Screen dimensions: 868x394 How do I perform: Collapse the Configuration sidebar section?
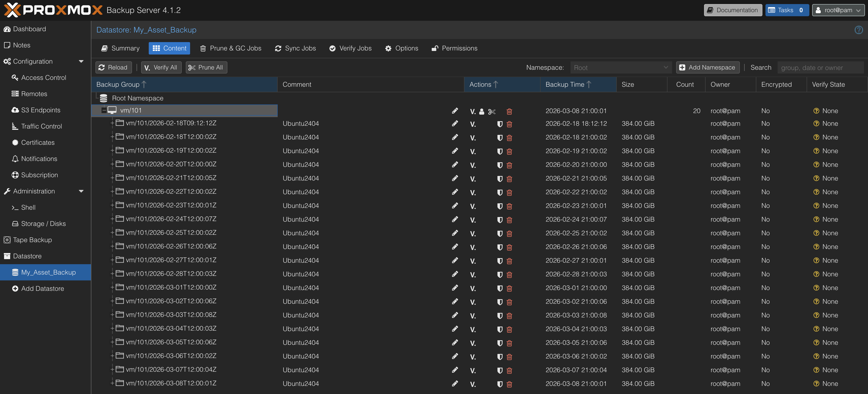tap(81, 61)
